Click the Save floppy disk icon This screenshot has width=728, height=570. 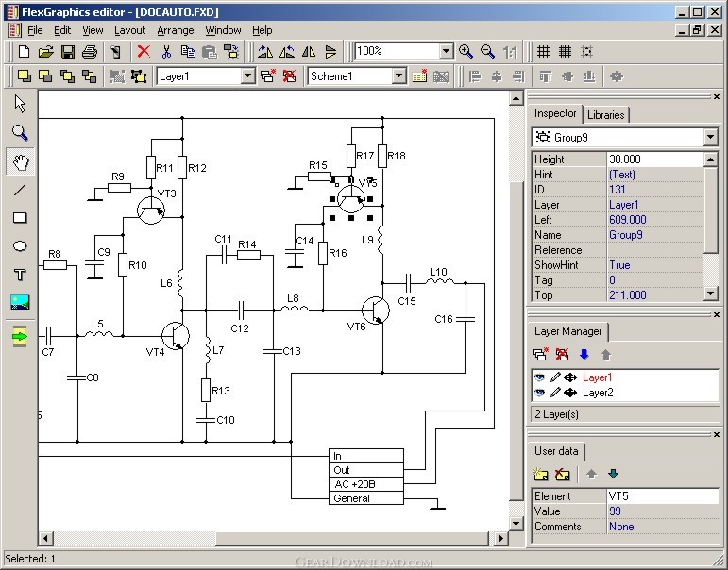coord(68,51)
